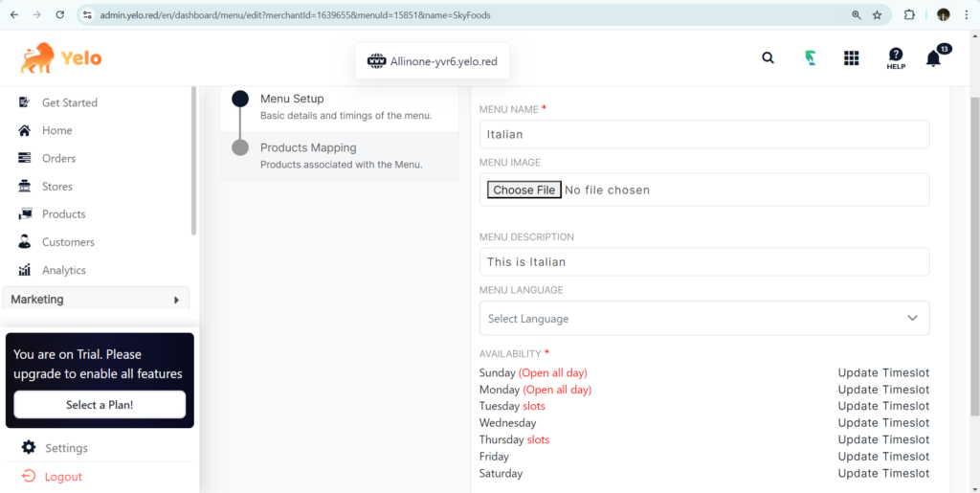This screenshot has height=493, width=980.
Task: Expand the Marketing sidebar section
Action: (96, 300)
